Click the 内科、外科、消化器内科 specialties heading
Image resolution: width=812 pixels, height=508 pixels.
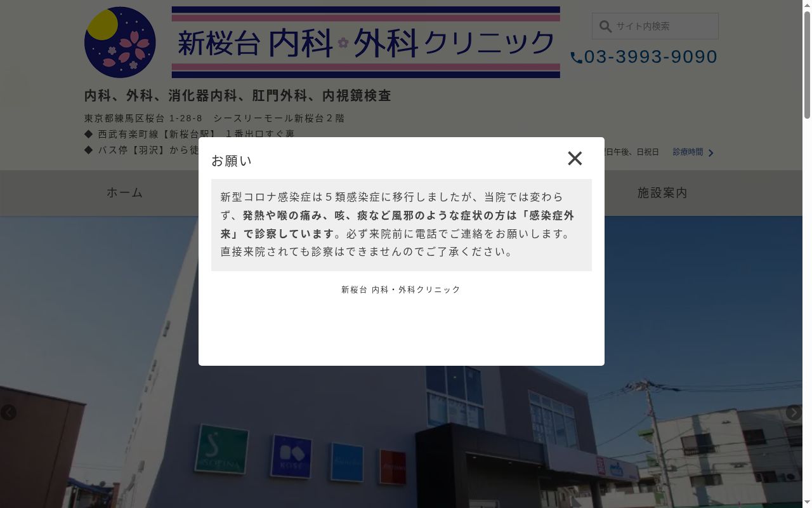[x=238, y=95]
